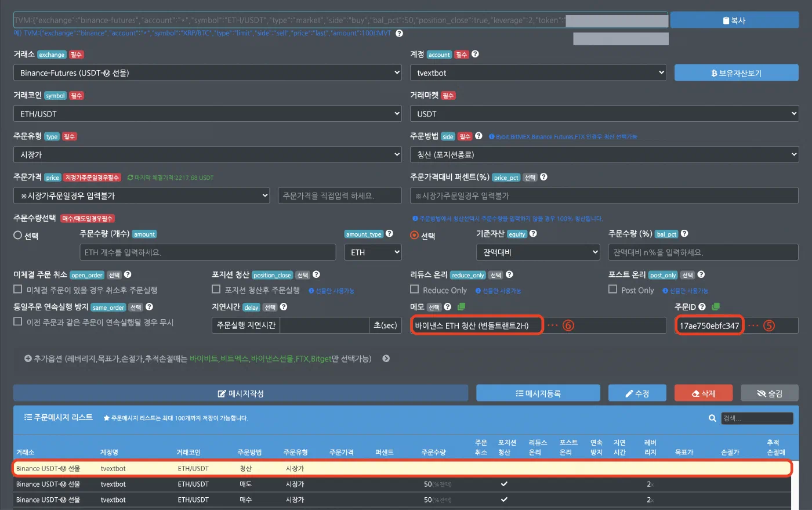Click help icon next to equity label
The height and width of the screenshot is (510, 812).
533,233
